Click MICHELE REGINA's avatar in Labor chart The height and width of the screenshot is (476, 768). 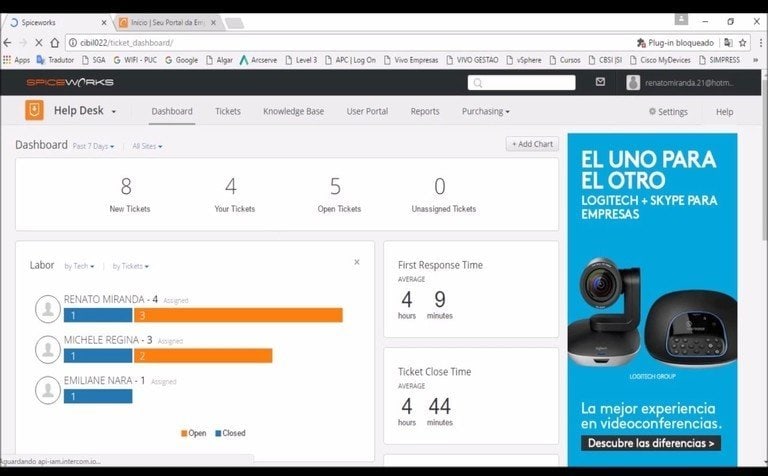pos(48,349)
